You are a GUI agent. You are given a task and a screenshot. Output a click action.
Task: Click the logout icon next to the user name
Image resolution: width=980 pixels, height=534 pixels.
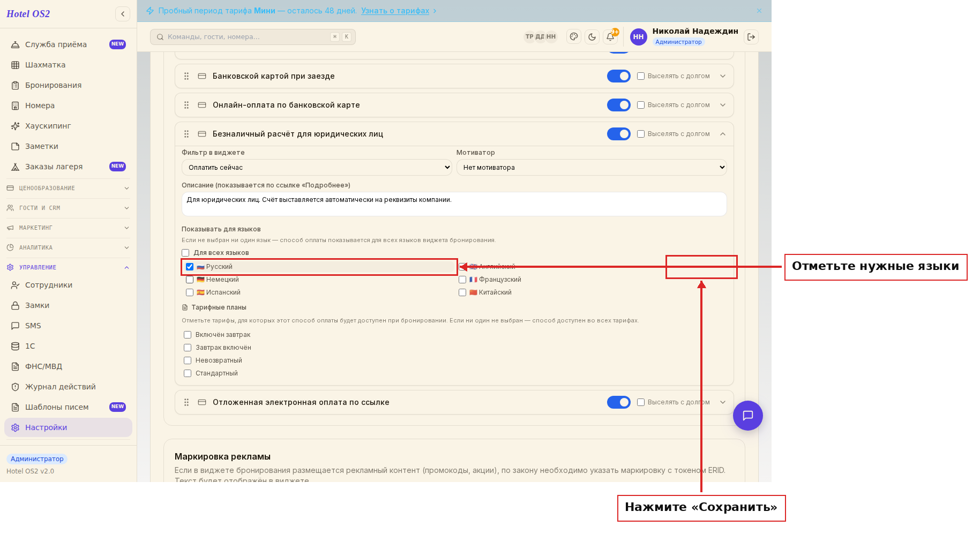(751, 36)
